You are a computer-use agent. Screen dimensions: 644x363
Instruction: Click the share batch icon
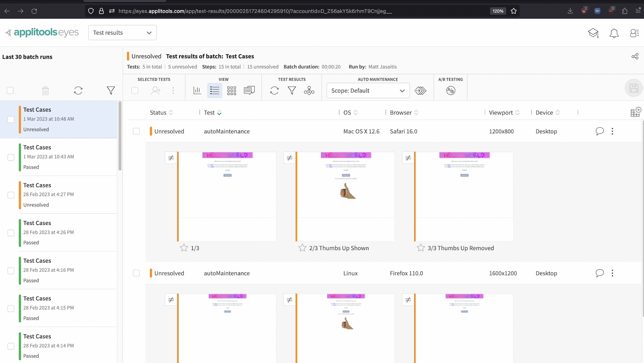635,56
